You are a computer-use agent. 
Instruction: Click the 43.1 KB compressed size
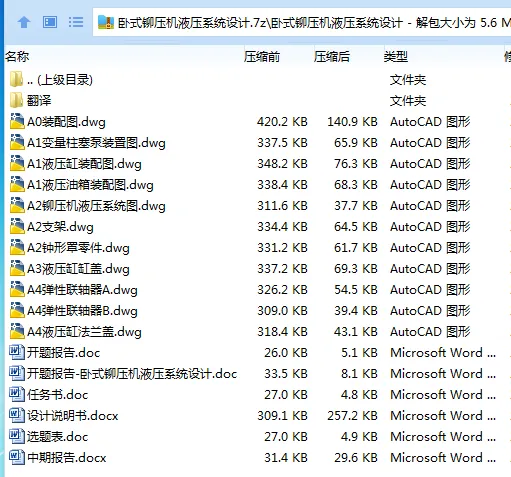pyautogui.click(x=356, y=332)
